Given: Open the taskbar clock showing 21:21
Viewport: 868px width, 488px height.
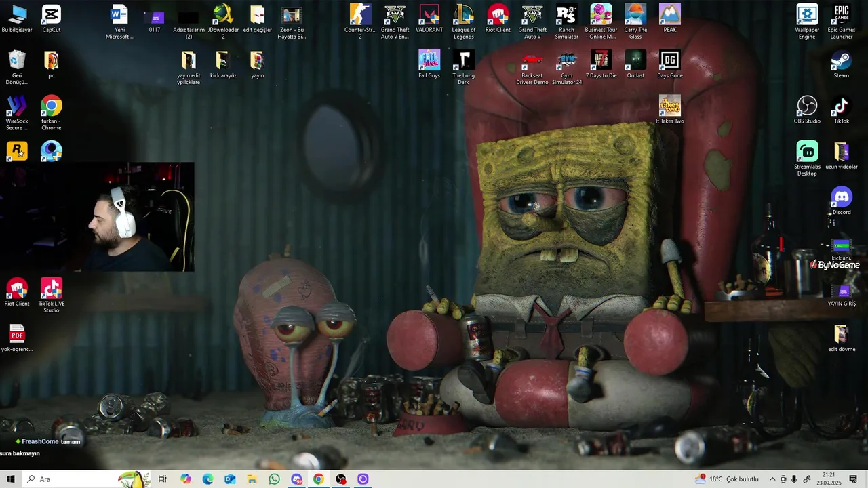Looking at the screenshot, I should (x=829, y=479).
